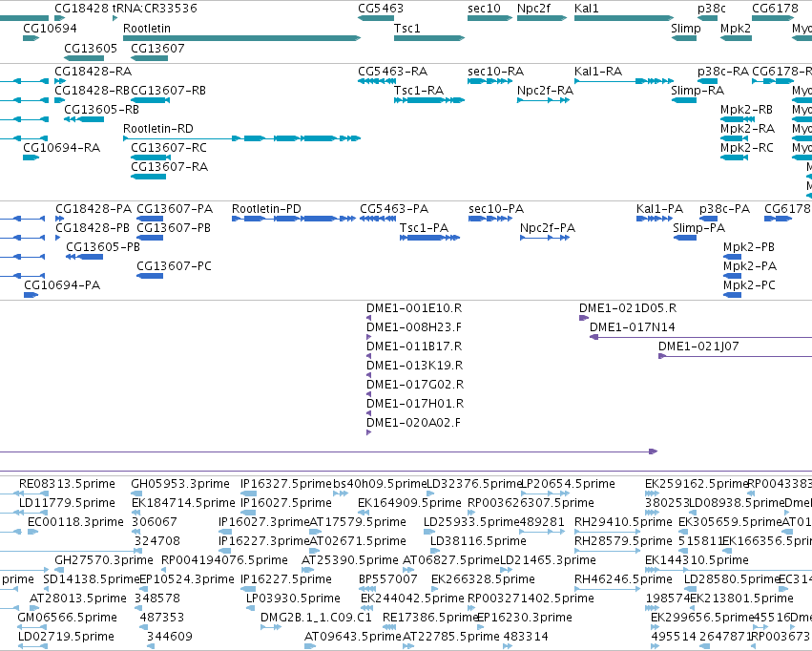Select the tRNA:CR33536 arrow glyph
Viewport: 812px width, 651px height.
[x=115, y=18]
